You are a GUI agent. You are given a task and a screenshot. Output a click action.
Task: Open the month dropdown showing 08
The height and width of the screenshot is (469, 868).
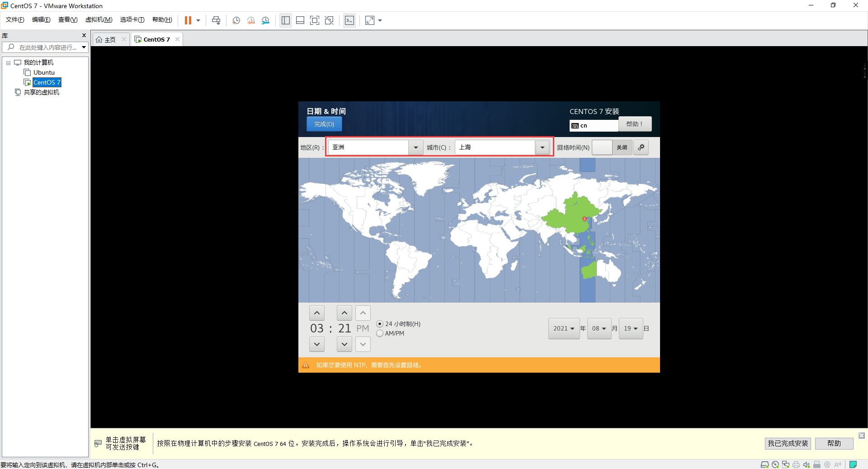(599, 328)
